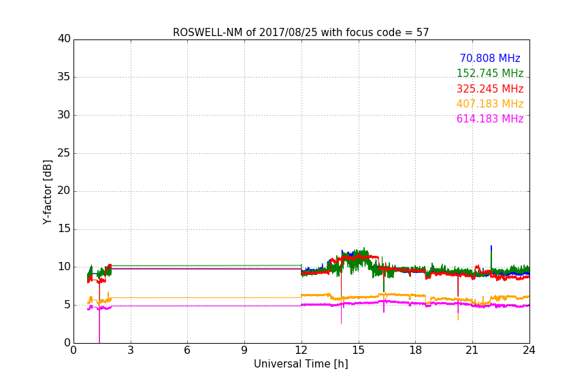Image resolution: width=588 pixels, height=392 pixels.
Task: Click the x-axis tick label 6
Action: (188, 350)
